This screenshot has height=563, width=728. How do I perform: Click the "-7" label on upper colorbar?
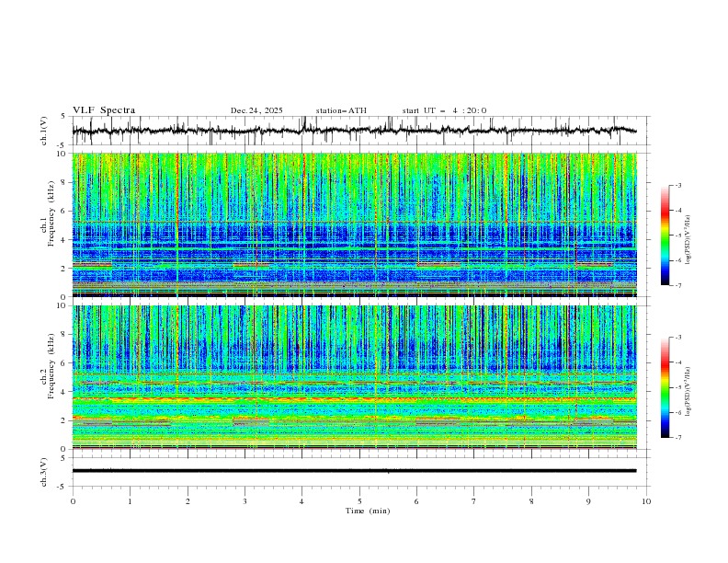click(x=678, y=285)
